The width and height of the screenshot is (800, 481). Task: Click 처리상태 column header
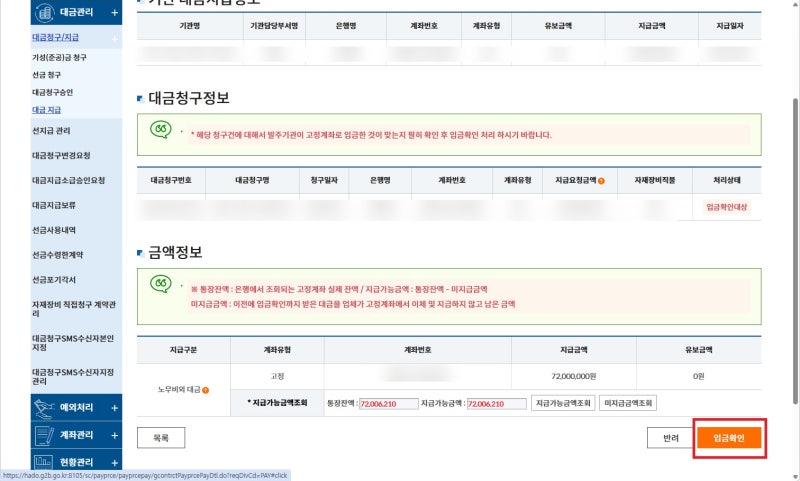coord(727,181)
